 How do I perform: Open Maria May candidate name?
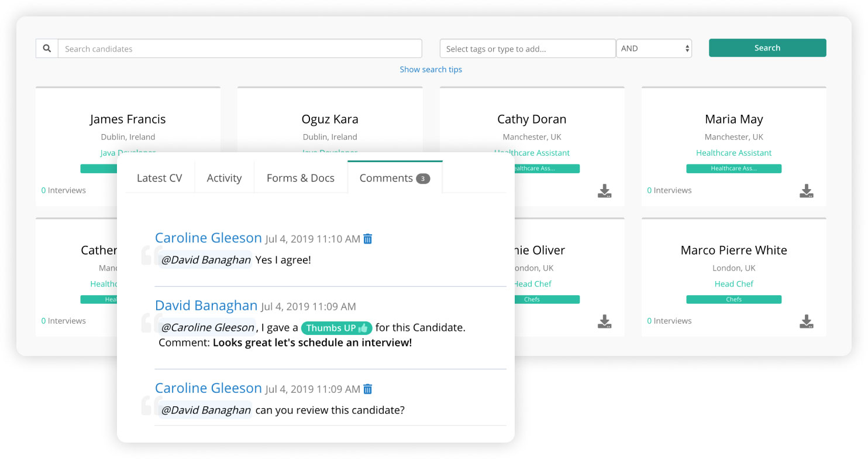pyautogui.click(x=734, y=119)
